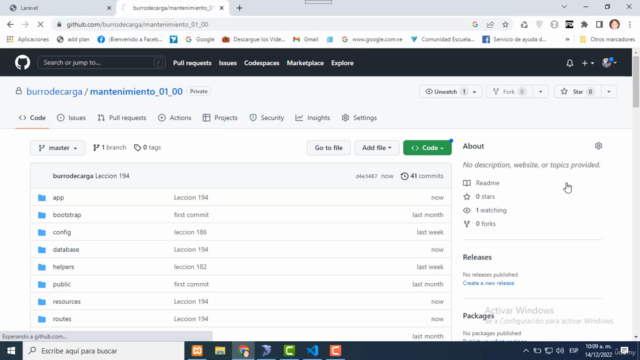Screen dimensions: 640x360
Task: Click the helpers folder icon
Action: pos(42,267)
